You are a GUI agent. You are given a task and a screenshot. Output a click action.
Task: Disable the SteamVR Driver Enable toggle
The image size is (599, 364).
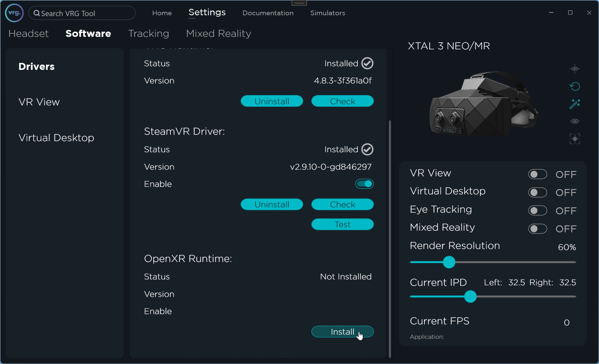point(364,184)
